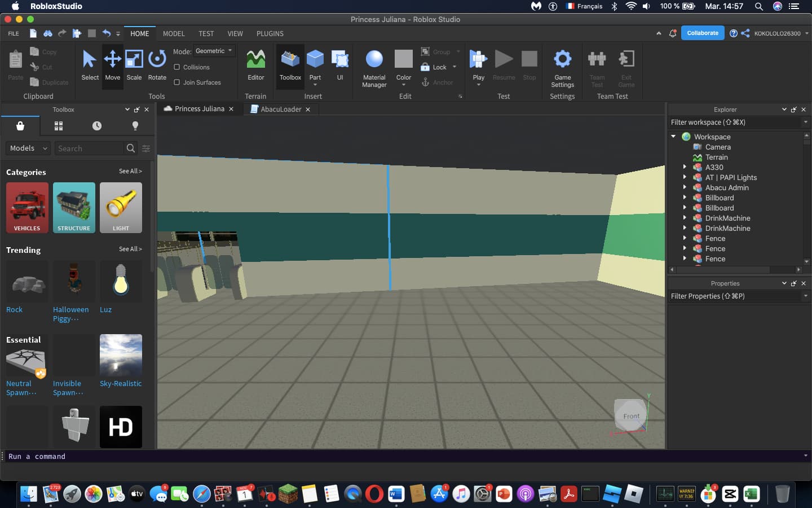Select the Sky-Realistic asset
Screen dimensions: 812x508
click(121, 361)
